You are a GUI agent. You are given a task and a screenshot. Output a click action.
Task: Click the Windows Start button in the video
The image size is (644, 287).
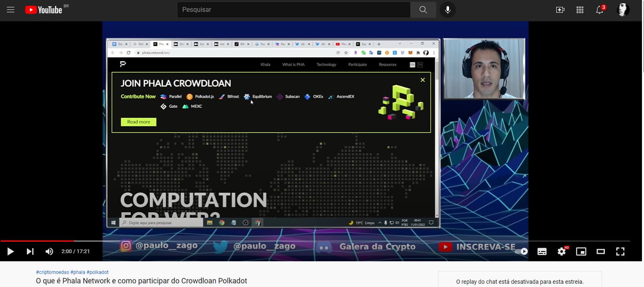coord(113,223)
